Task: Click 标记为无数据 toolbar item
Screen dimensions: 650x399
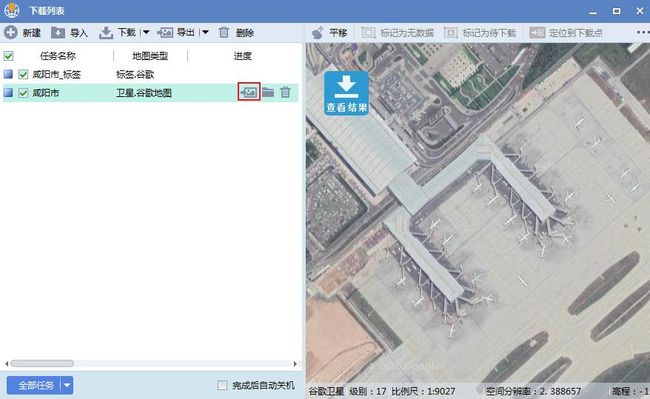Action: [398, 32]
